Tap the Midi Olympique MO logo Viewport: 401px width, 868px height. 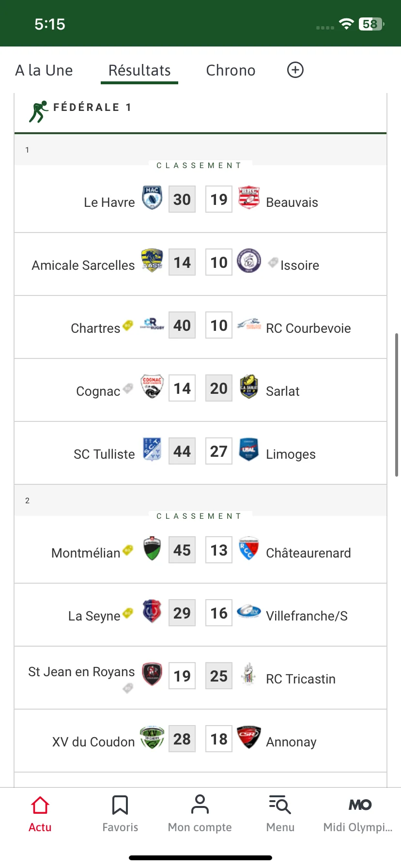(360, 805)
